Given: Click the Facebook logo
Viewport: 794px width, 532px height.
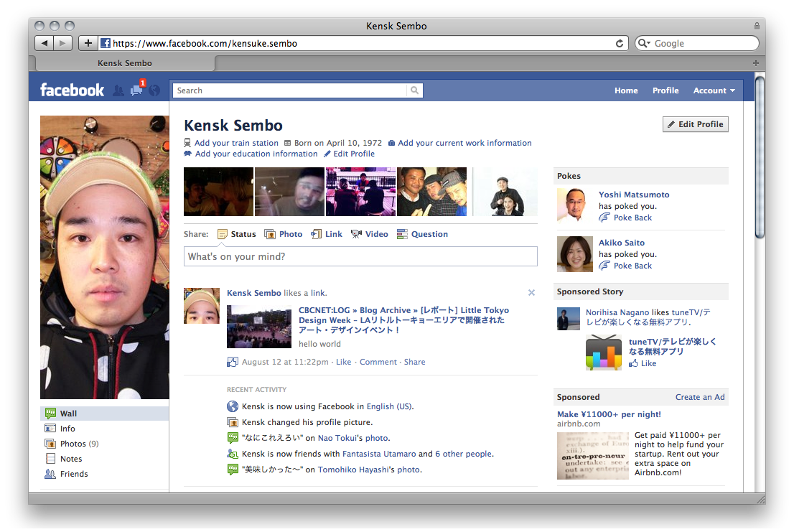Looking at the screenshot, I should 72,90.
